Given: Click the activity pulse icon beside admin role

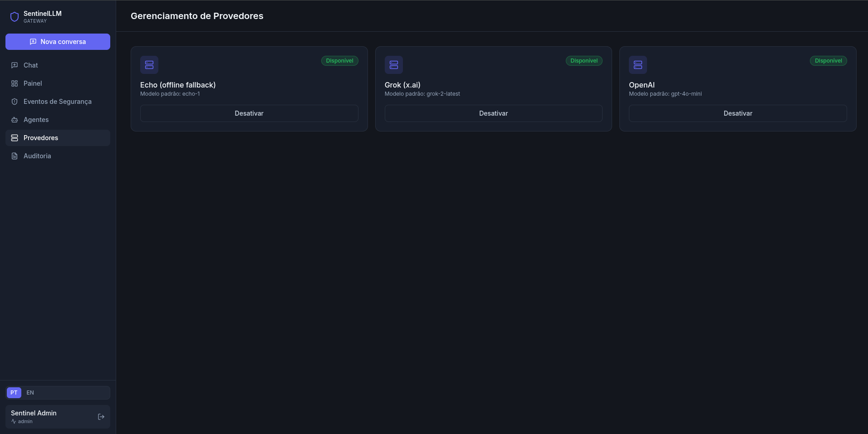Looking at the screenshot, I should pos(14,421).
